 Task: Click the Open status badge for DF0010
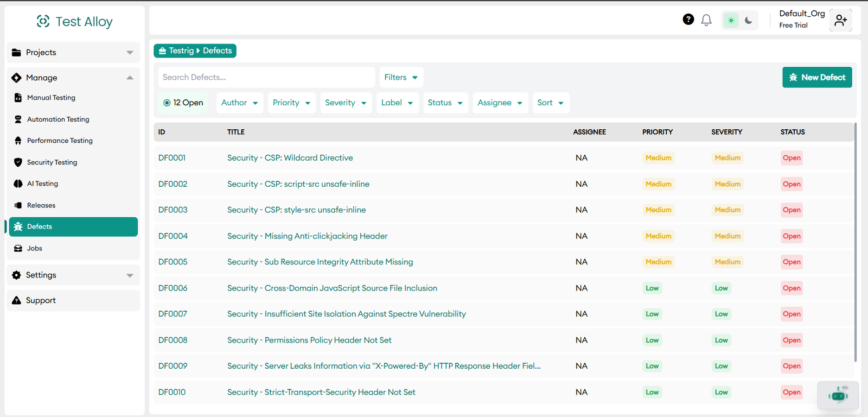[x=792, y=393]
